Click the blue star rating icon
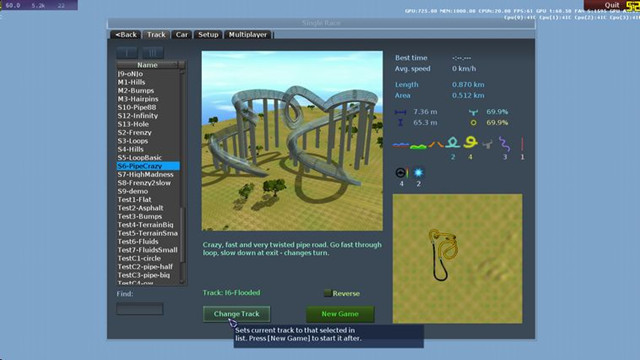 [x=418, y=173]
